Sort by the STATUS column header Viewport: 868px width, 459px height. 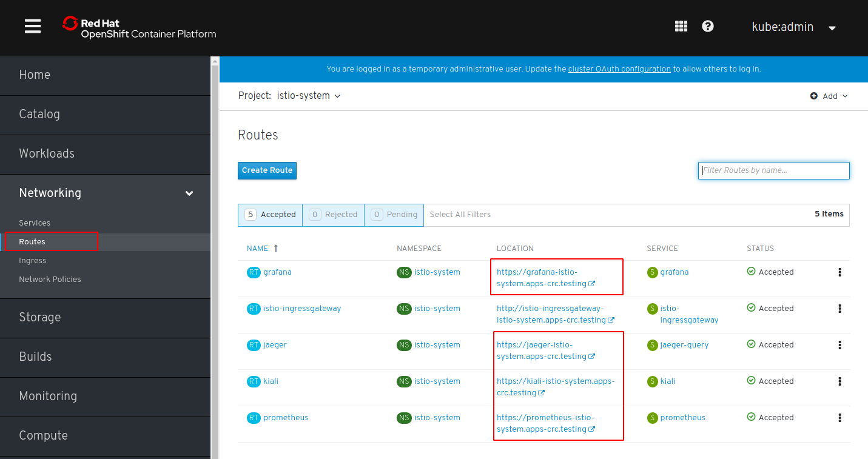(760, 249)
